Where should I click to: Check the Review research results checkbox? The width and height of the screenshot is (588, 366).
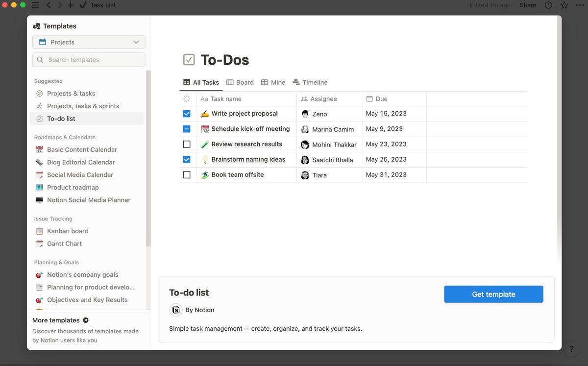pyautogui.click(x=187, y=145)
